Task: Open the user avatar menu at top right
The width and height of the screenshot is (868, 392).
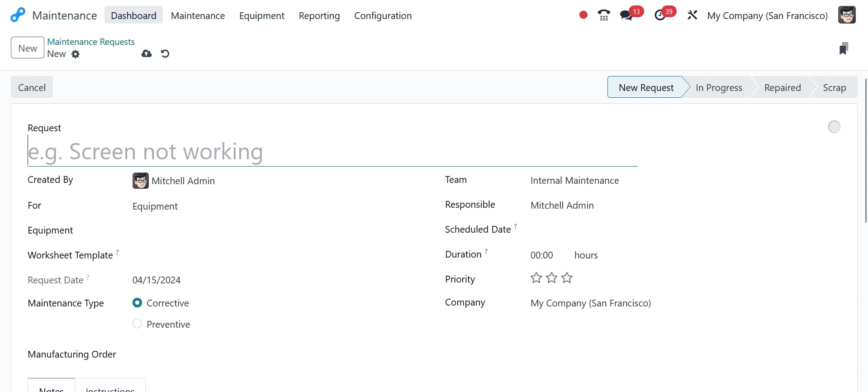Action: pyautogui.click(x=847, y=15)
